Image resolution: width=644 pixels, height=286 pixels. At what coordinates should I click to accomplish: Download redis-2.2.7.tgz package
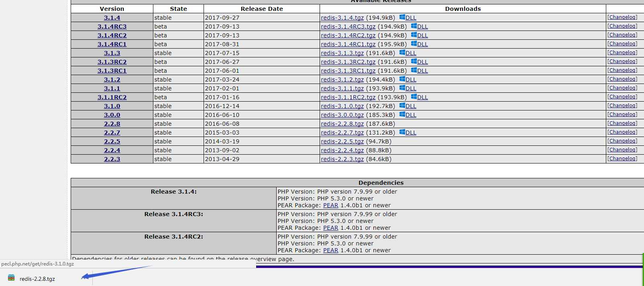click(x=342, y=133)
